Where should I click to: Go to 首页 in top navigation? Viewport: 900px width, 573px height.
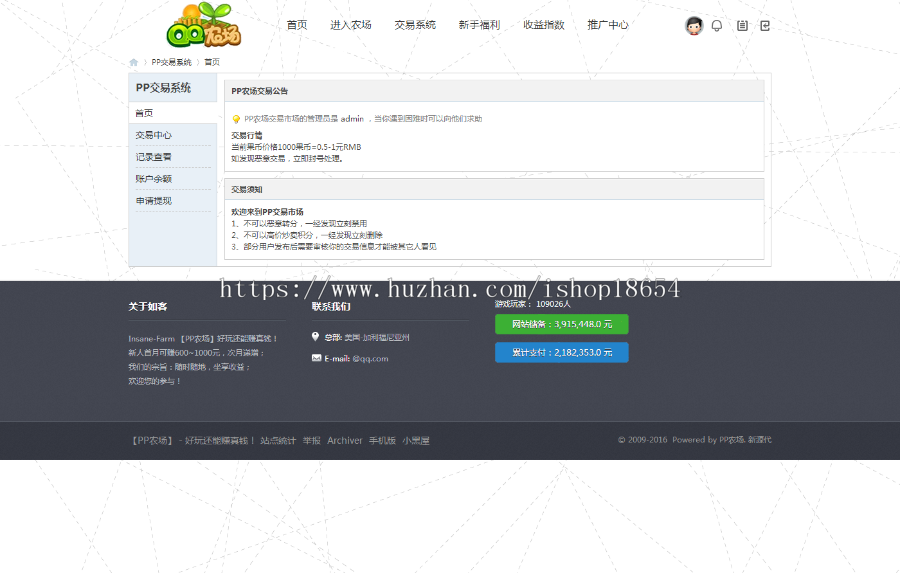coord(297,25)
